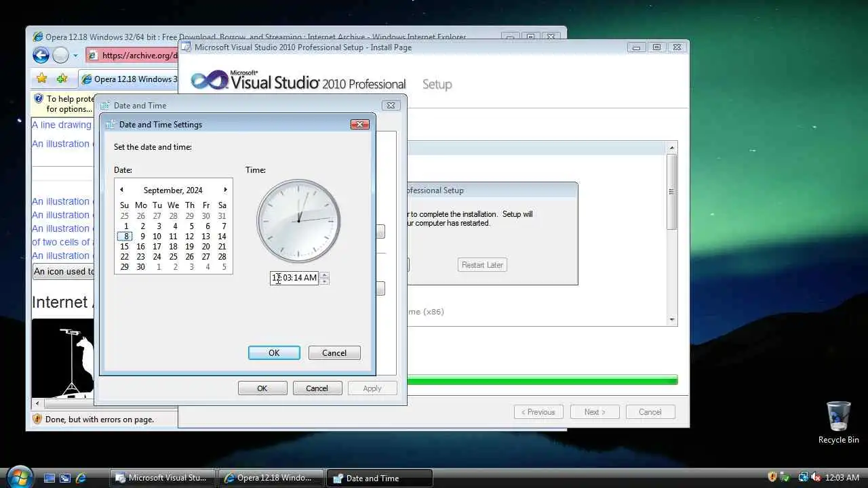This screenshot has width=868, height=488.
Task: Open the Favorites Center star in IE
Action: 42,79
